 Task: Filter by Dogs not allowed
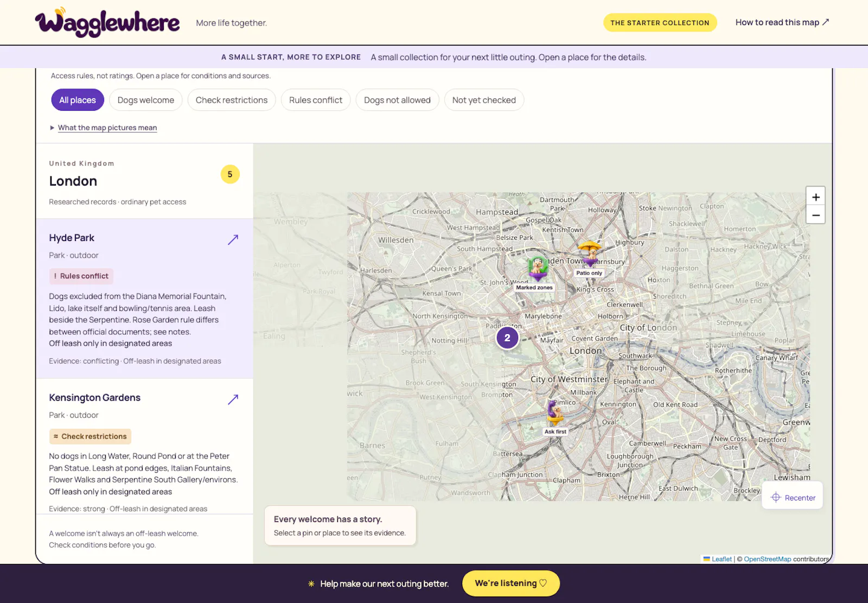397,100
